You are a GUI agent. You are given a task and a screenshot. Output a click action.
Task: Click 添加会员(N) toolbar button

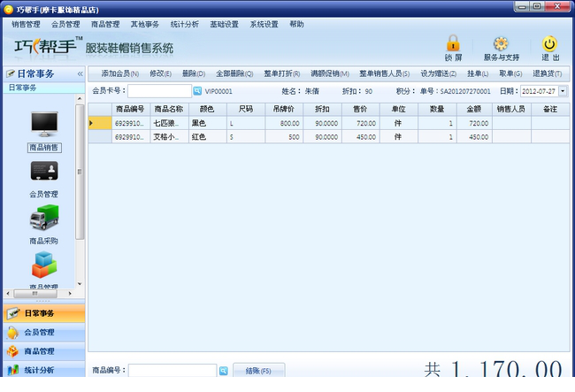click(120, 73)
